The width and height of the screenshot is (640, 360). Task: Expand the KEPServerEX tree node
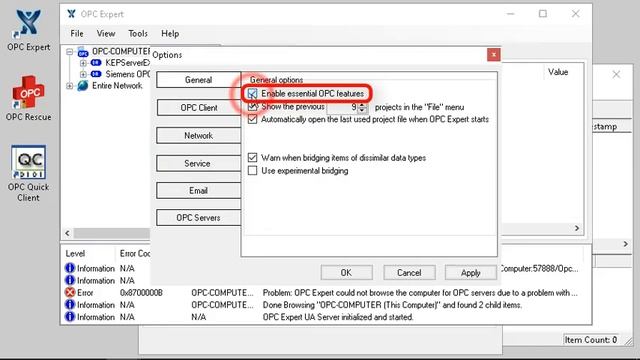(x=83, y=63)
